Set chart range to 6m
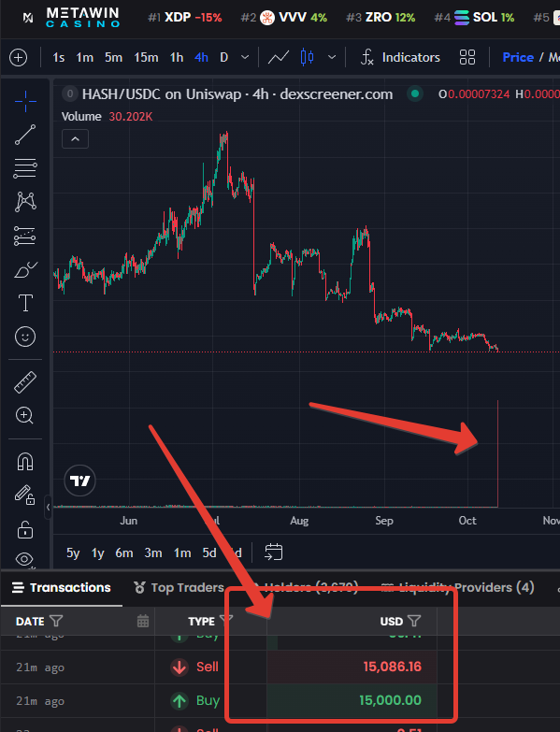The image size is (560, 732). [x=124, y=553]
